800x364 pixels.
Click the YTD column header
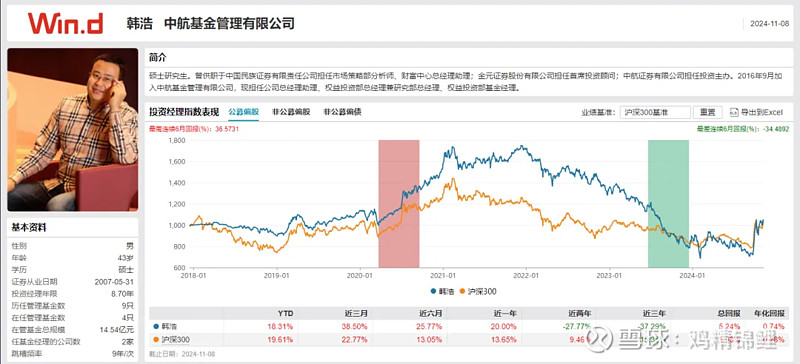coord(287,313)
